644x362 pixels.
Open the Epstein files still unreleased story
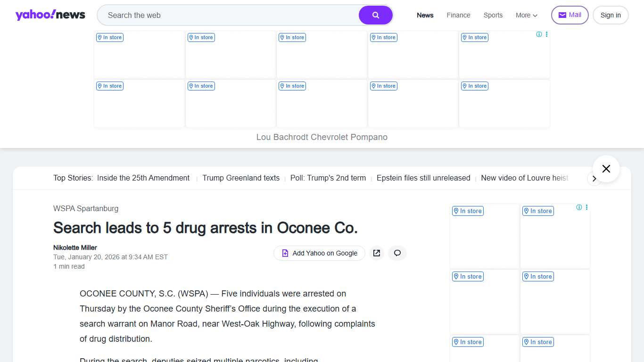(423, 178)
